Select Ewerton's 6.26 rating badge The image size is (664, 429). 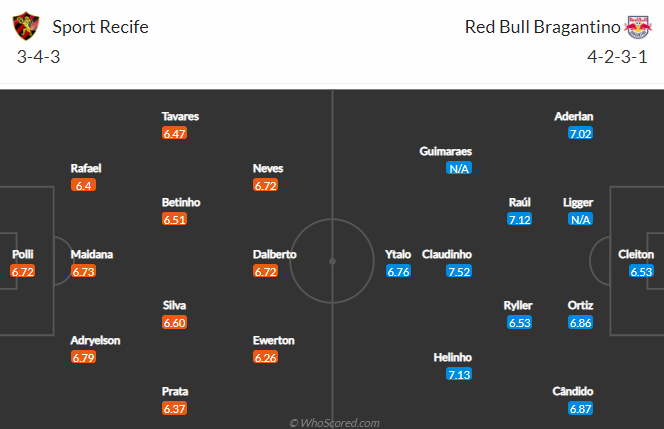coord(266,357)
